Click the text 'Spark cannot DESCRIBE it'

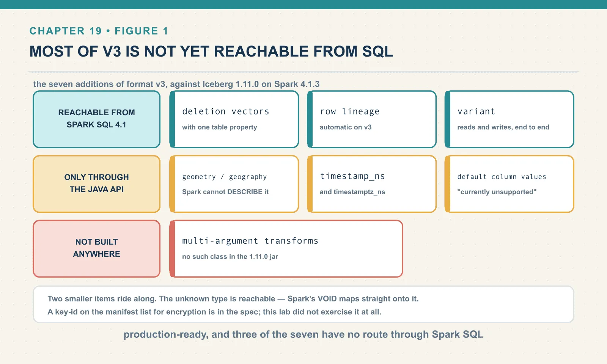(225, 192)
